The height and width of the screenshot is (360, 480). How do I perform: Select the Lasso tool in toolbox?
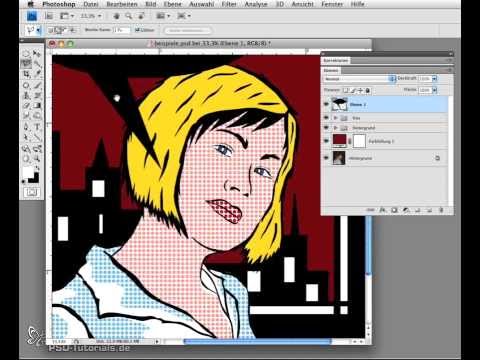[26, 63]
